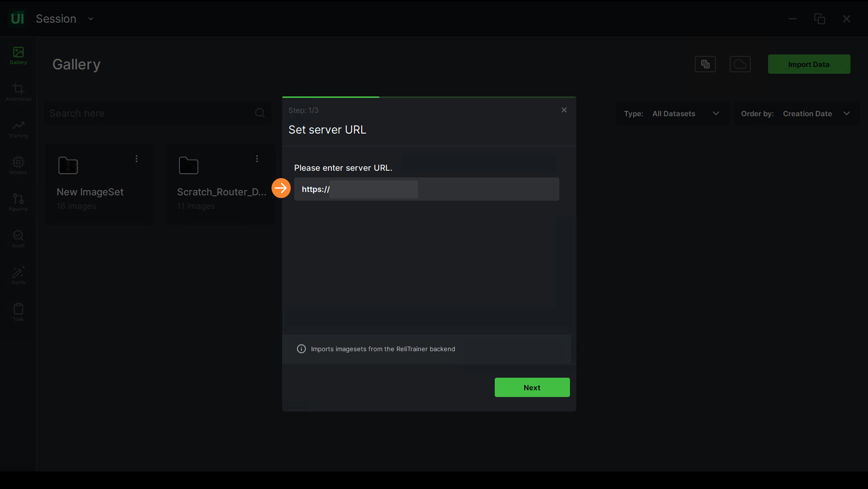Close the Set server URL dialog

[564, 110]
